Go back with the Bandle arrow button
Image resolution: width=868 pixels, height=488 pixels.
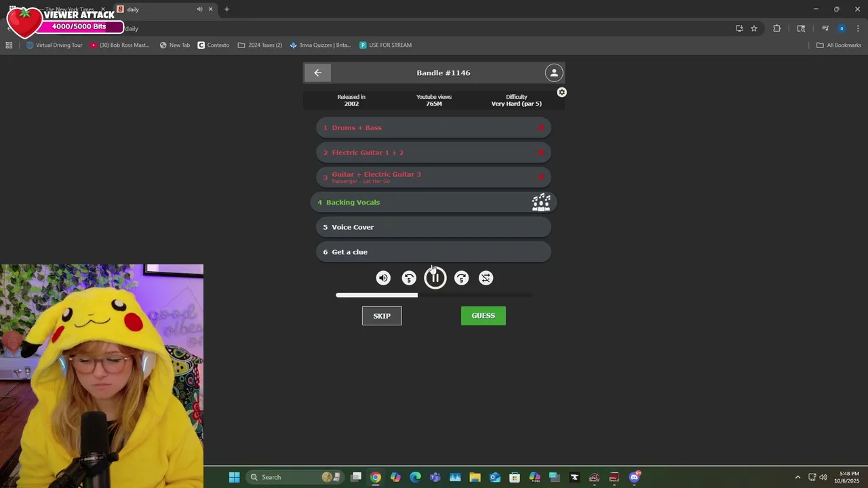pyautogui.click(x=318, y=73)
